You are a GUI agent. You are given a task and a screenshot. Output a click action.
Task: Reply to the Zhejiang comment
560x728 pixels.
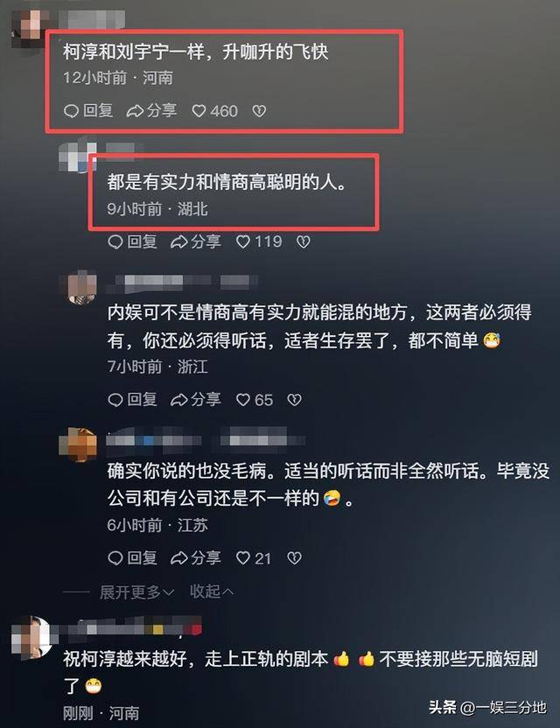tap(132, 400)
